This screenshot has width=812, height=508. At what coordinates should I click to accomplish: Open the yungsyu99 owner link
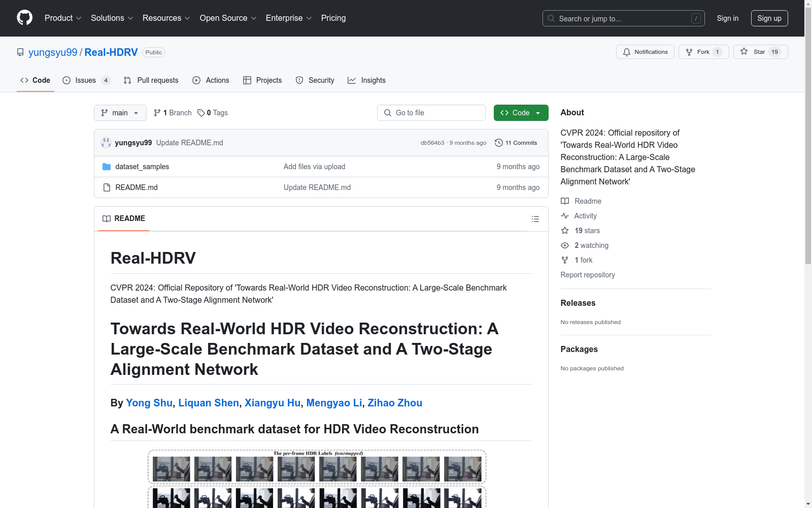53,52
